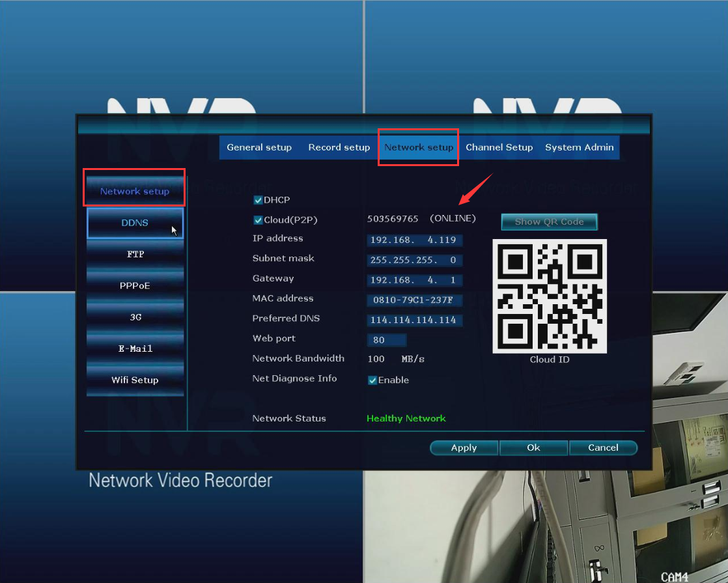Viewport: 728px width, 583px height.
Task: Click the Network Bandwidth value 100
Action: click(376, 359)
